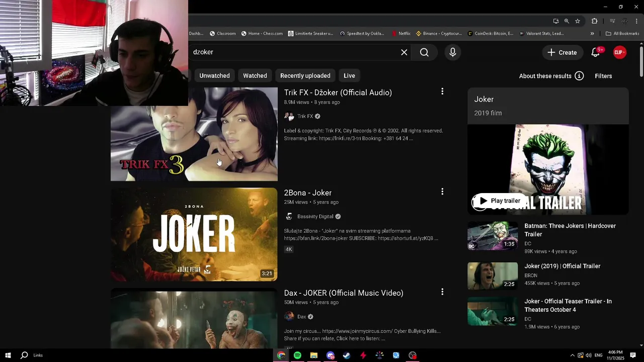644x362 pixels.
Task: Open Batman: Three Jokers Hardcover Trailer
Action: pyautogui.click(x=570, y=230)
